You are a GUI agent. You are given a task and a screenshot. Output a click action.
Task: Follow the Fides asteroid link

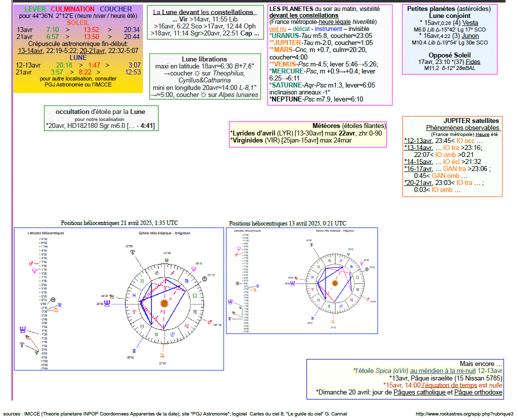(x=472, y=62)
